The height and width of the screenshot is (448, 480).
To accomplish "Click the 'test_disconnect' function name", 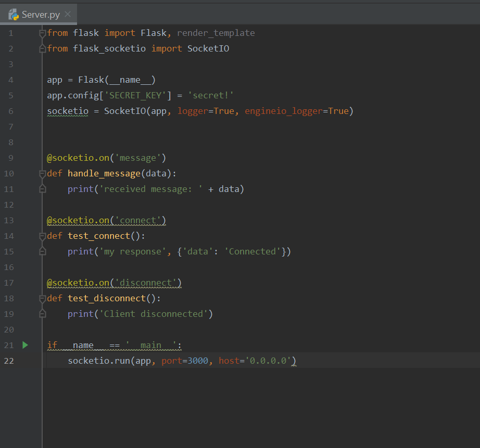I will (x=107, y=298).
